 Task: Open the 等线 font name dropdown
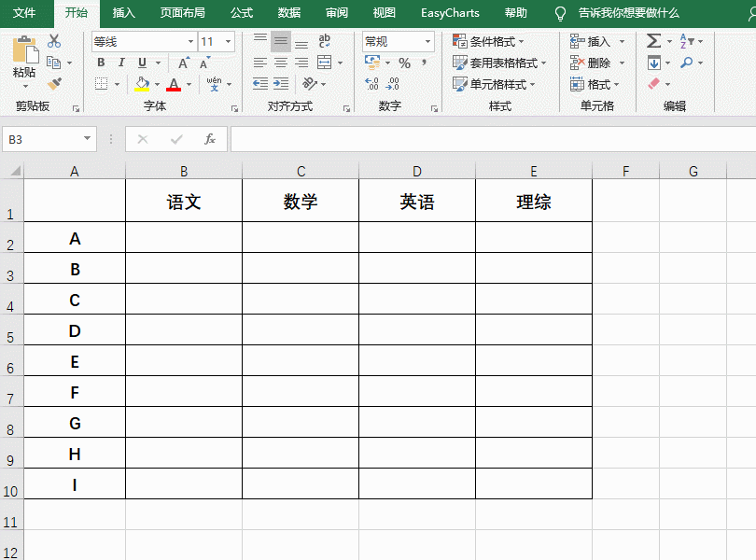pos(191,41)
